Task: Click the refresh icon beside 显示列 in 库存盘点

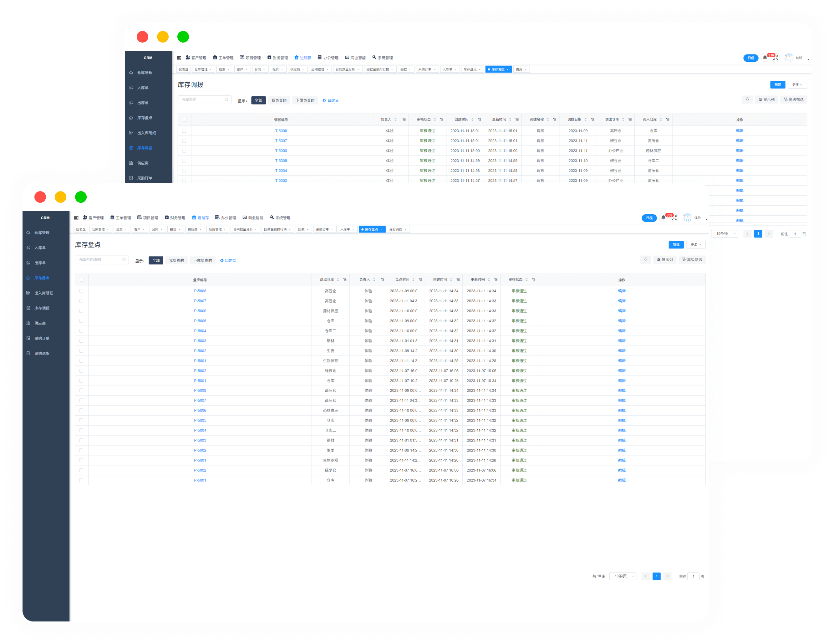Action: [646, 259]
